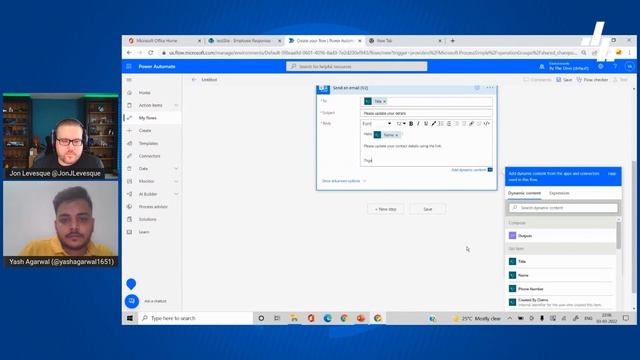Open a new browser tab with the plus button

pos(453,41)
